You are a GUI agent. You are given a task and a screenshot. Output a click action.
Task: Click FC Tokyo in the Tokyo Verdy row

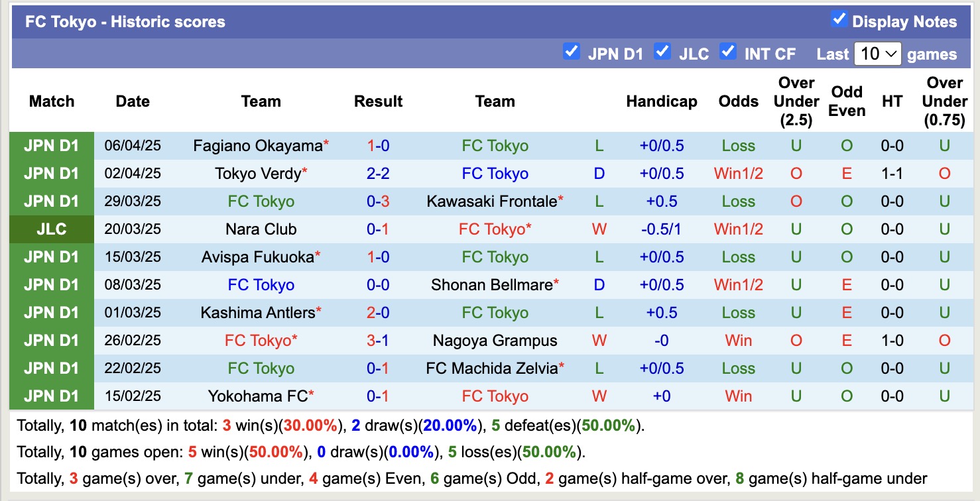click(495, 173)
